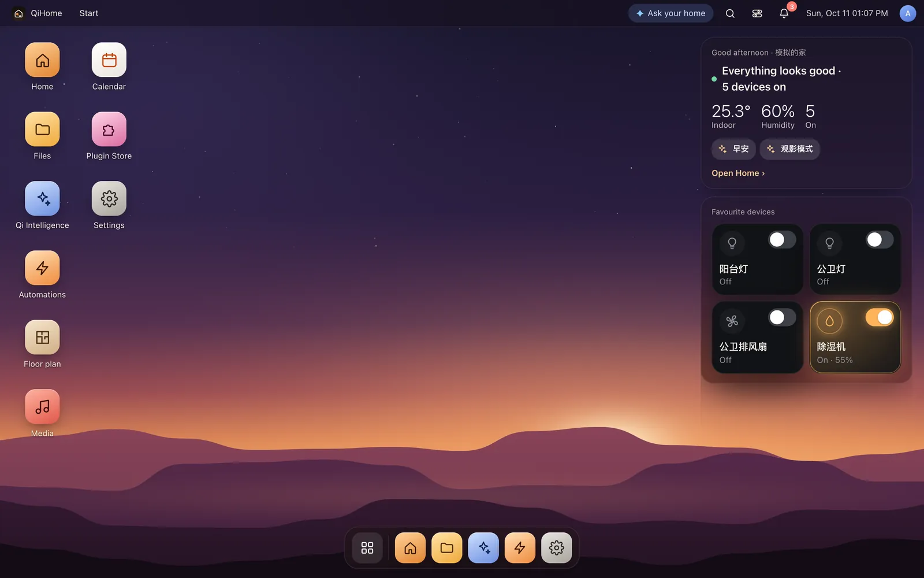Click the Favourite devices heading
Image resolution: width=924 pixels, height=578 pixels.
(x=743, y=212)
